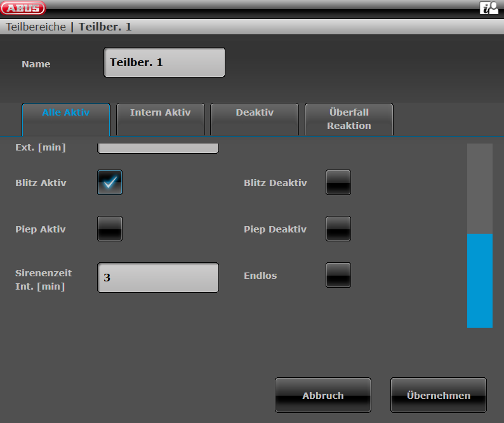The image size is (504, 423).
Task: Click Übernehmen to apply settings
Action: point(439,395)
